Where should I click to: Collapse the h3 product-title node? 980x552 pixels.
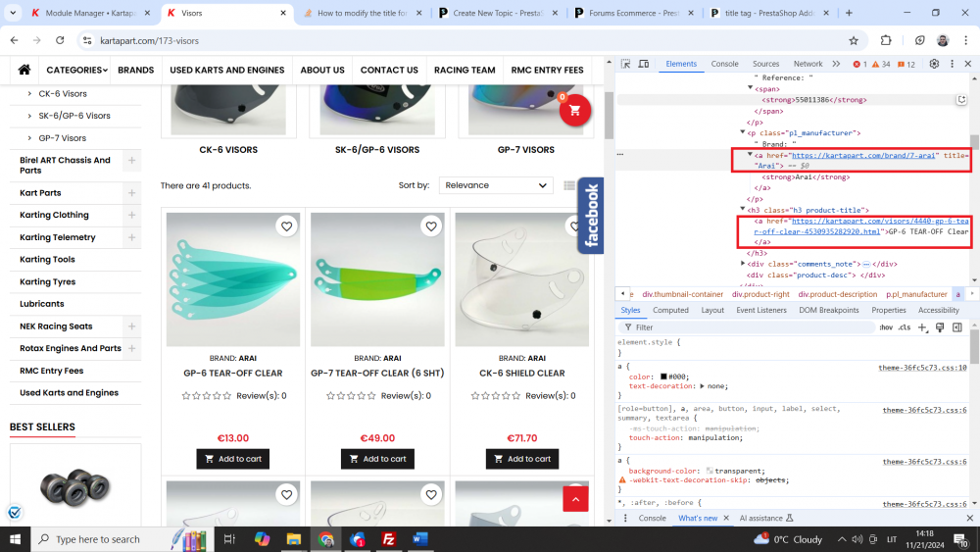point(743,210)
